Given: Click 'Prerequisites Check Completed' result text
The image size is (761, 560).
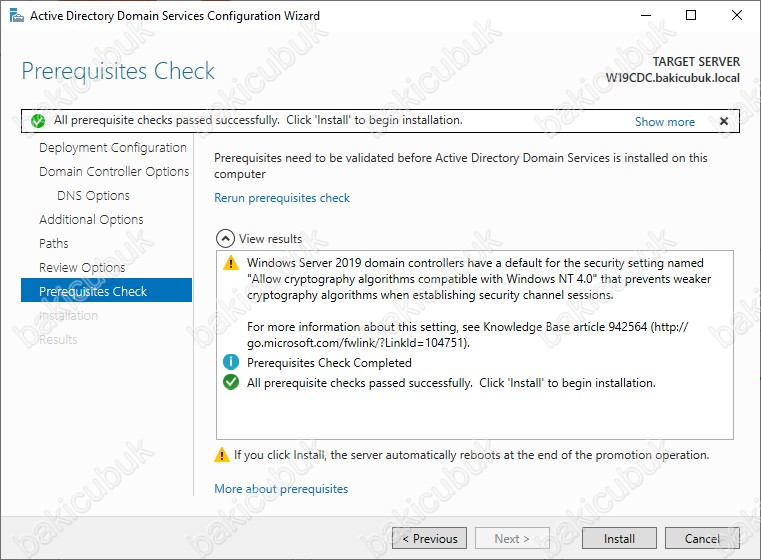Looking at the screenshot, I should coord(329,362).
